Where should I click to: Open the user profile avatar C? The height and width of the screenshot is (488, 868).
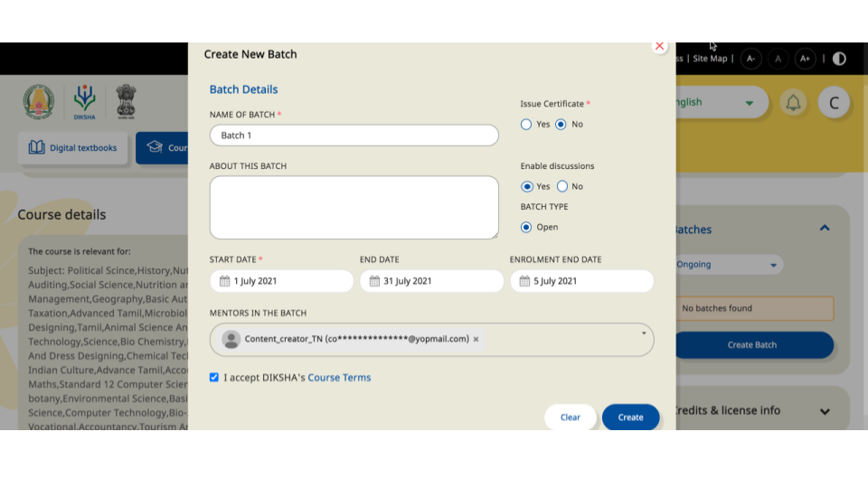(x=834, y=103)
